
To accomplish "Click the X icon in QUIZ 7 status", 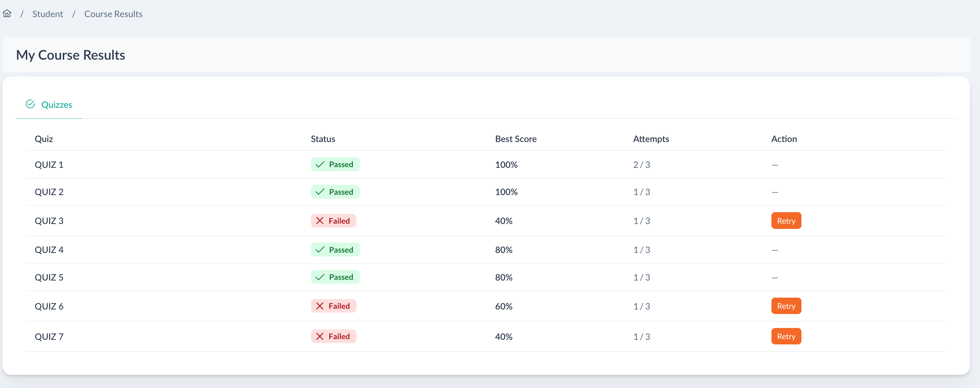I will click(x=319, y=337).
